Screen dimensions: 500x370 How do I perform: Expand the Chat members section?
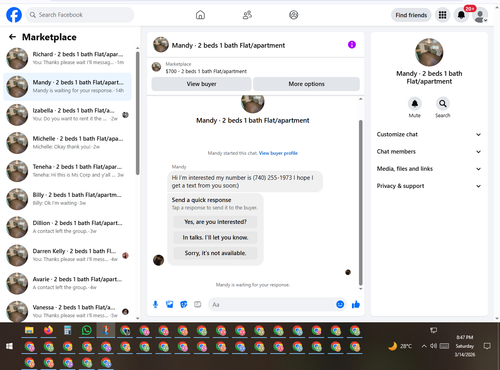(429, 152)
